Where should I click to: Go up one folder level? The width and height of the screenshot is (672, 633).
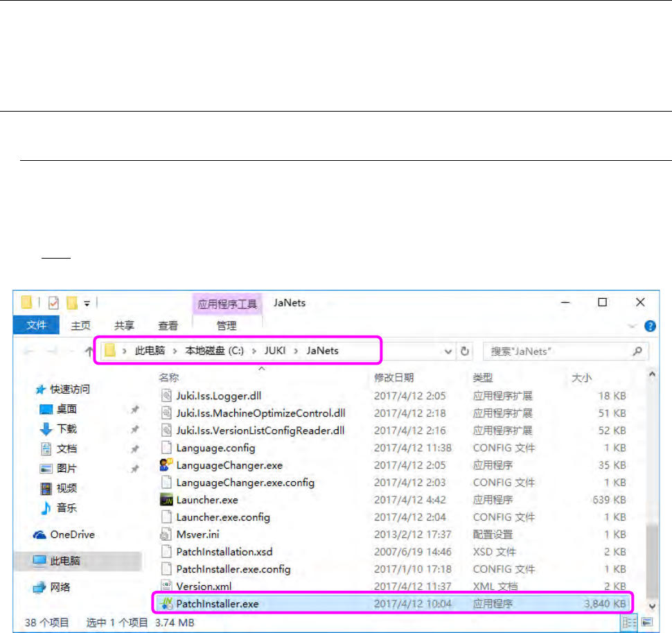click(x=89, y=352)
